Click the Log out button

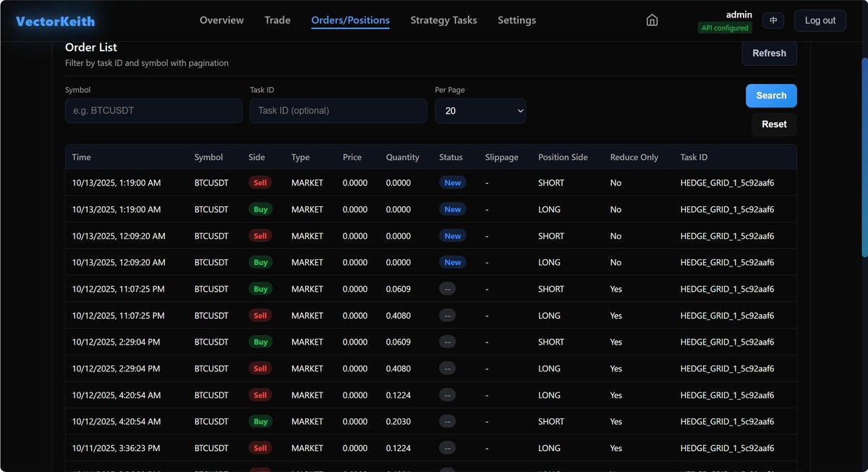[x=820, y=20]
